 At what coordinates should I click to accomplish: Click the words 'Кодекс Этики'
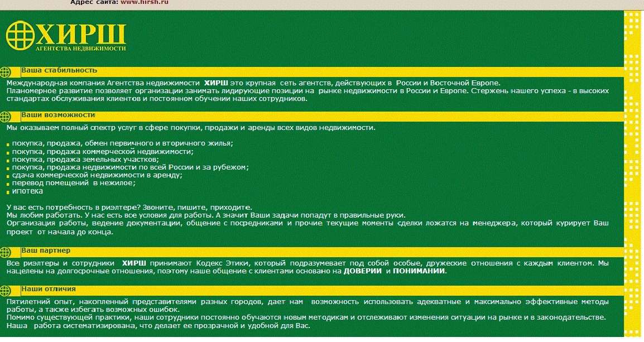pos(223,263)
